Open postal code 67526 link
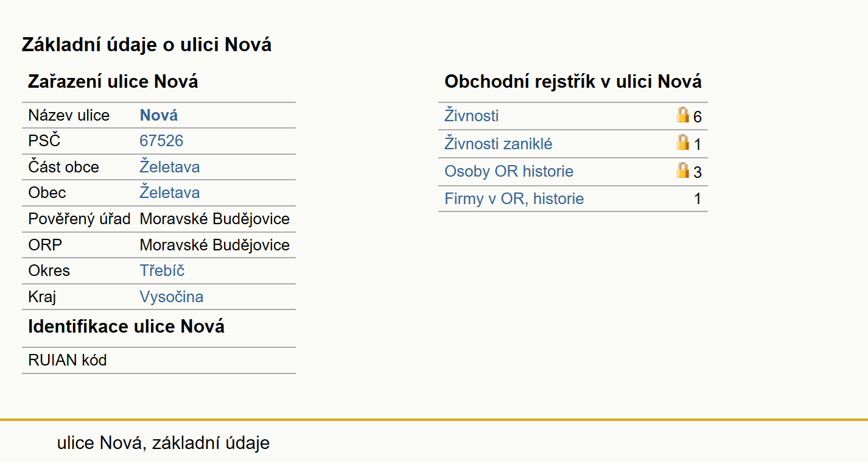 pyautogui.click(x=161, y=141)
